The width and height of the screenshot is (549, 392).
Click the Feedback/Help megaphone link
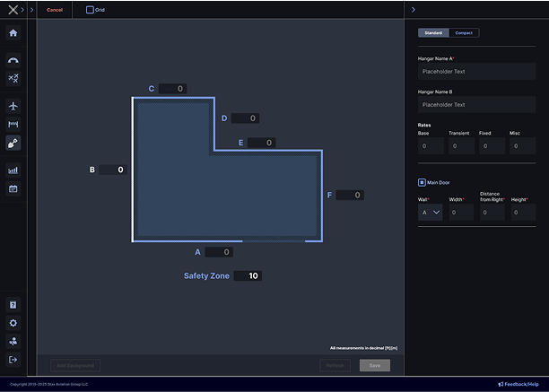point(518,384)
